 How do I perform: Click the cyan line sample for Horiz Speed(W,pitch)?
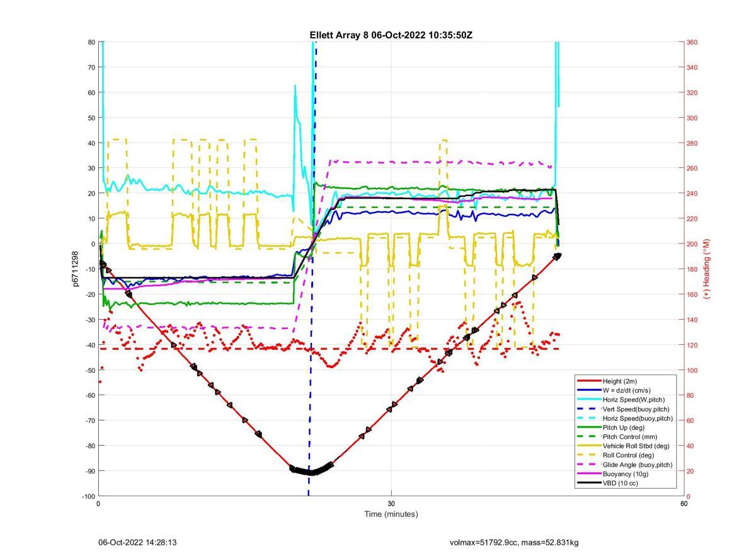(x=588, y=400)
